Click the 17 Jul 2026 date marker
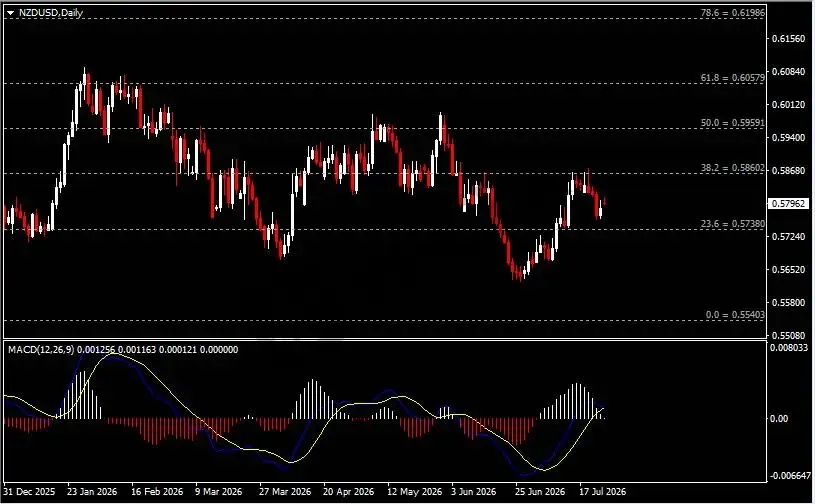 (602, 491)
